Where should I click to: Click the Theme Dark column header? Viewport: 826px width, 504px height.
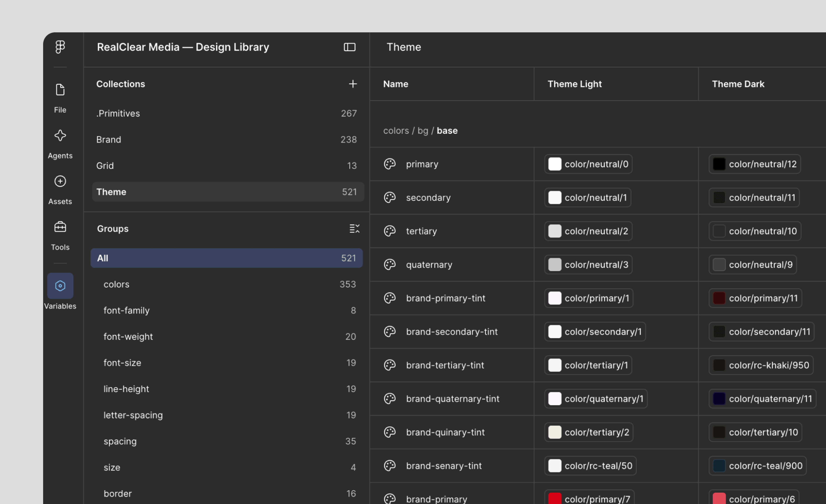tap(738, 84)
